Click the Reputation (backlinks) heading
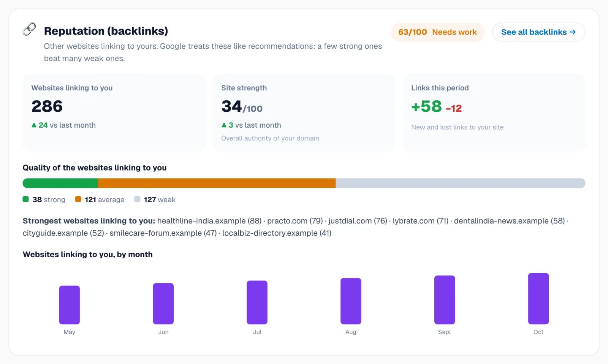 pyautogui.click(x=106, y=31)
